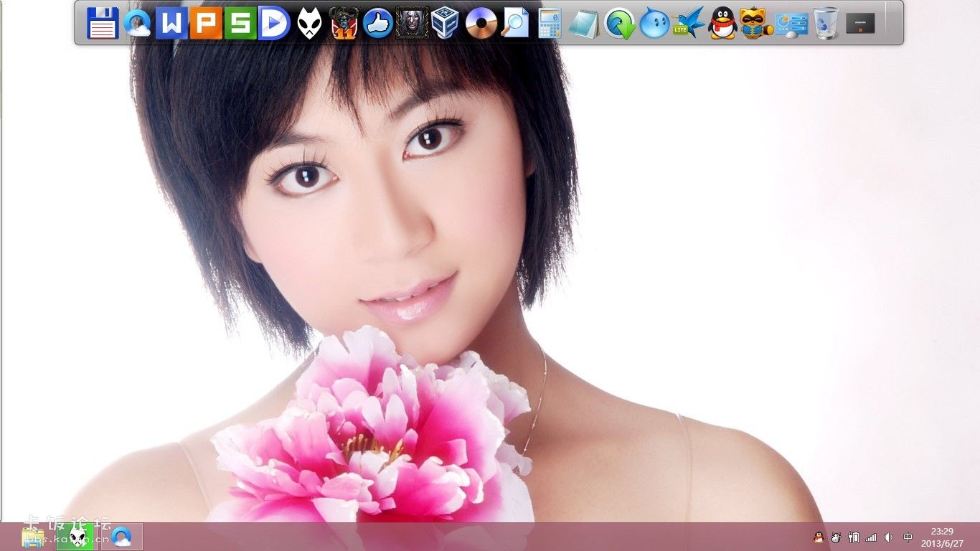
Task: Launch the blue cloud browser dock icon
Action: point(137,23)
